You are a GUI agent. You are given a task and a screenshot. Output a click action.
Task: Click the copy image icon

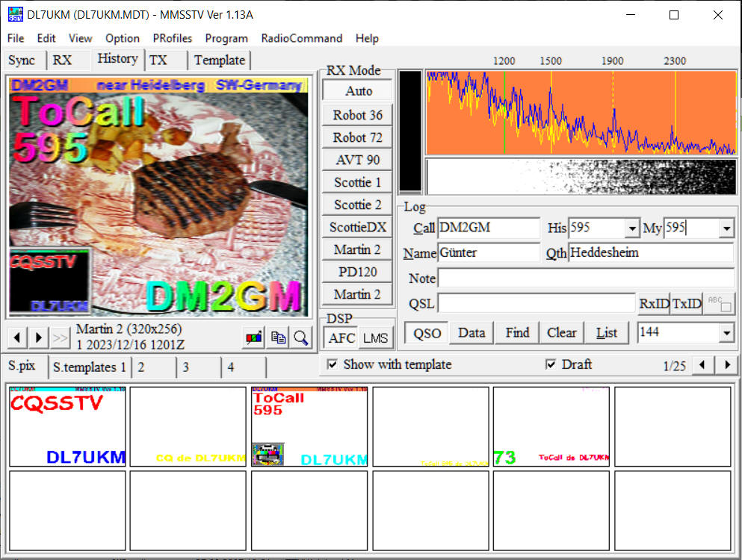278,337
